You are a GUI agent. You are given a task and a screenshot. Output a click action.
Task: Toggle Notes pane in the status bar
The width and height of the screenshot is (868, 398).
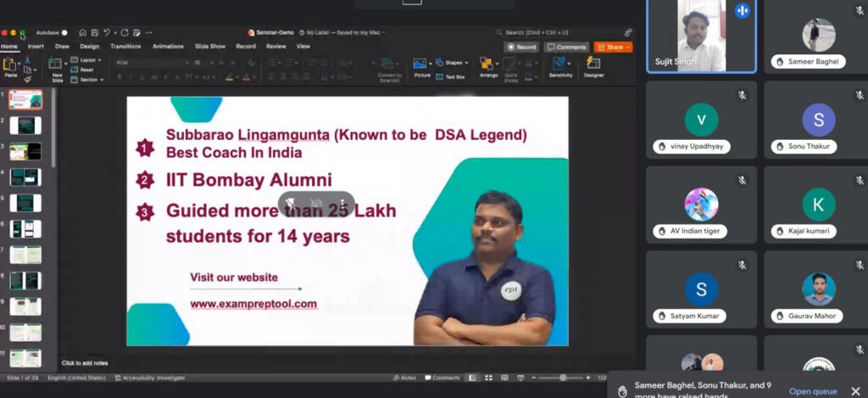pos(404,378)
